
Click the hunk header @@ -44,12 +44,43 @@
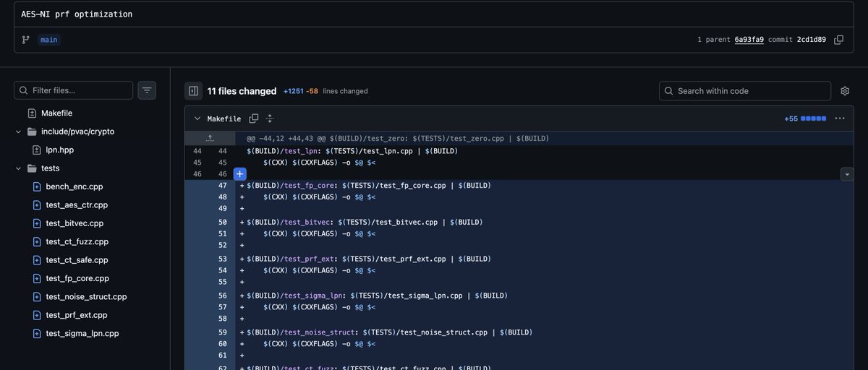pos(398,138)
